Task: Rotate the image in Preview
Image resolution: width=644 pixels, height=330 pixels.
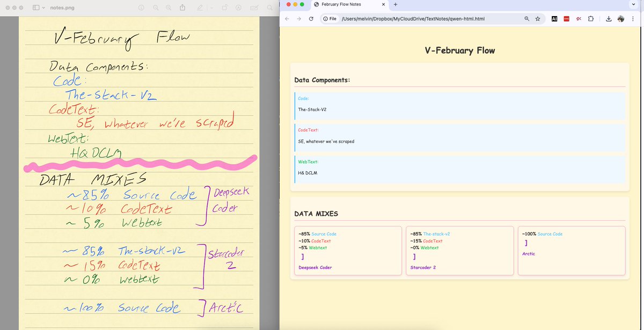Action: pyautogui.click(x=225, y=8)
